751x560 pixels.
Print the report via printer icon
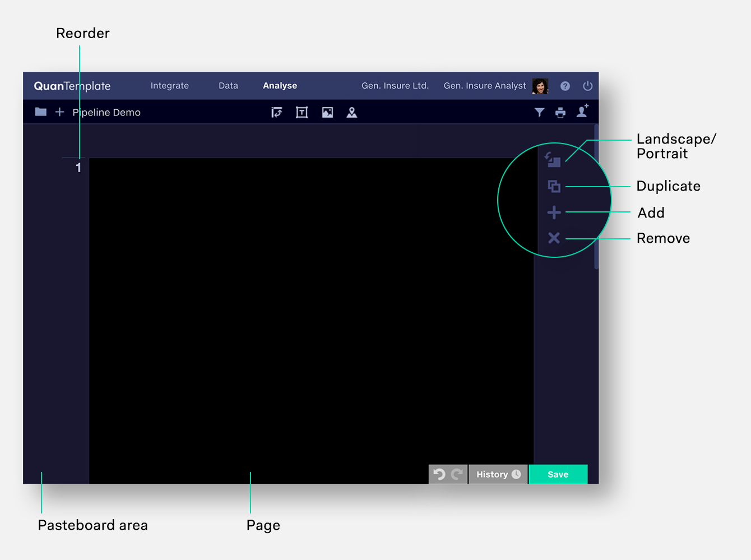(560, 113)
